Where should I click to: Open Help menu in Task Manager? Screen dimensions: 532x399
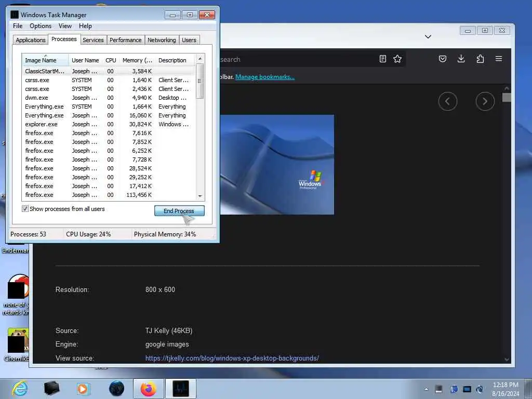(85, 26)
